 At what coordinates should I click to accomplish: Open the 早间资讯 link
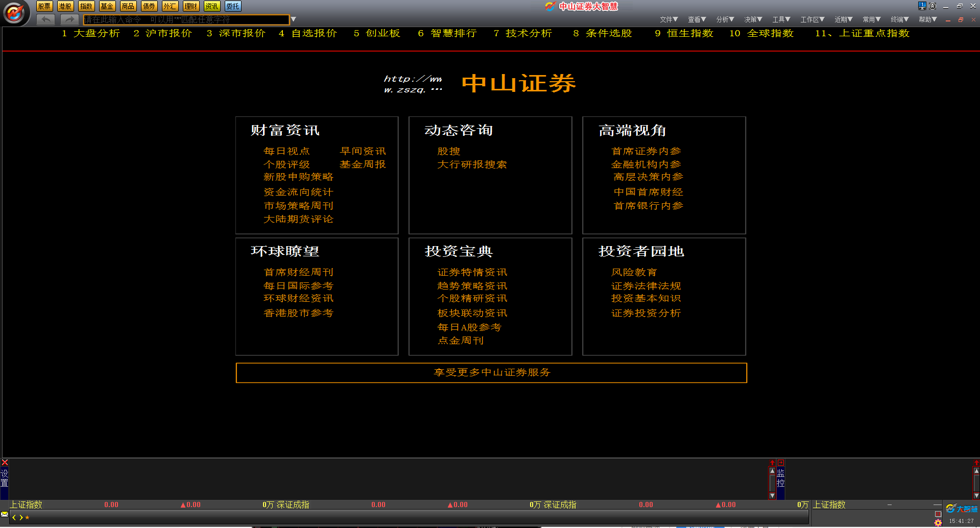tap(363, 151)
